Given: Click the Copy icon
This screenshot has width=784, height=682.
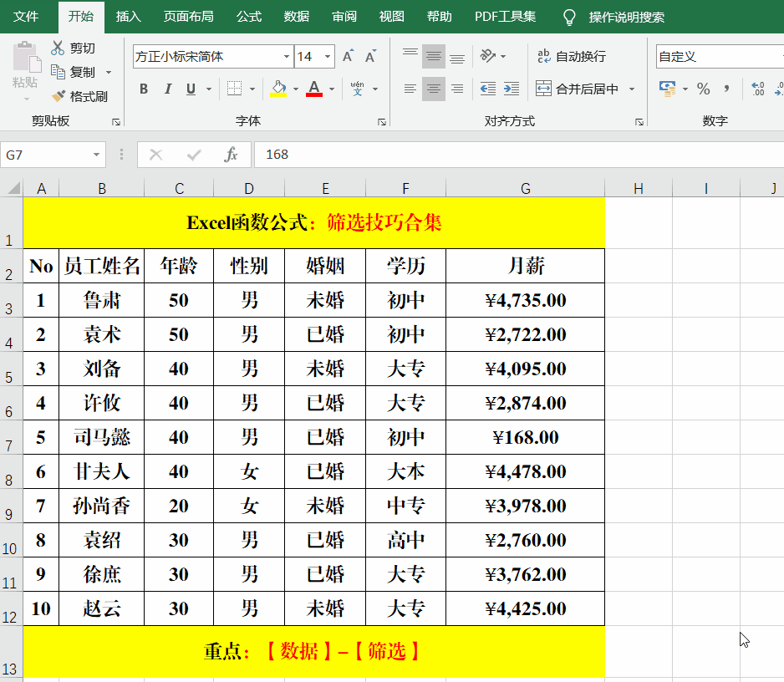Looking at the screenshot, I should click(x=58, y=73).
